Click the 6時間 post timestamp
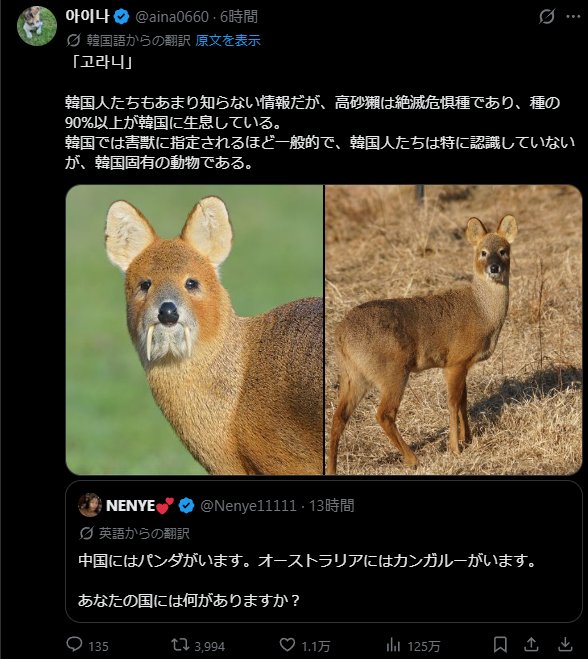This screenshot has width=588, height=659. (x=239, y=17)
